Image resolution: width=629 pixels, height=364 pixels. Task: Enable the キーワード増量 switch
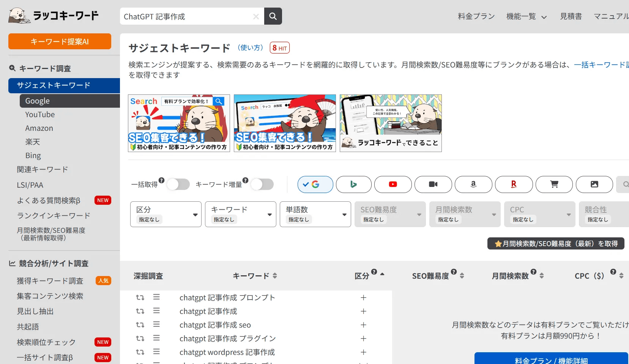point(262,184)
